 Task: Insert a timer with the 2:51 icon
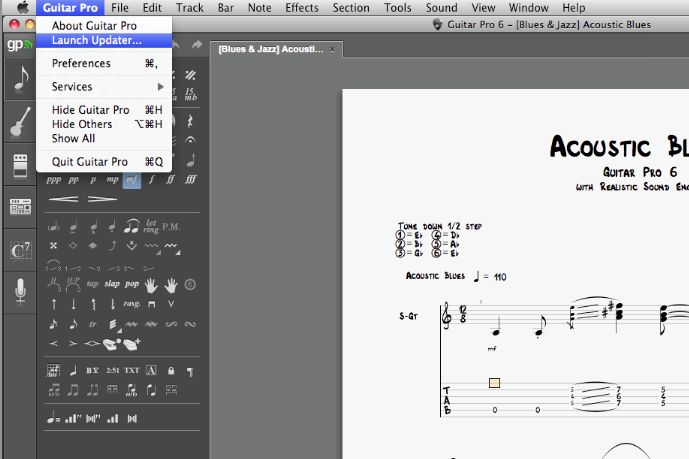(x=112, y=370)
